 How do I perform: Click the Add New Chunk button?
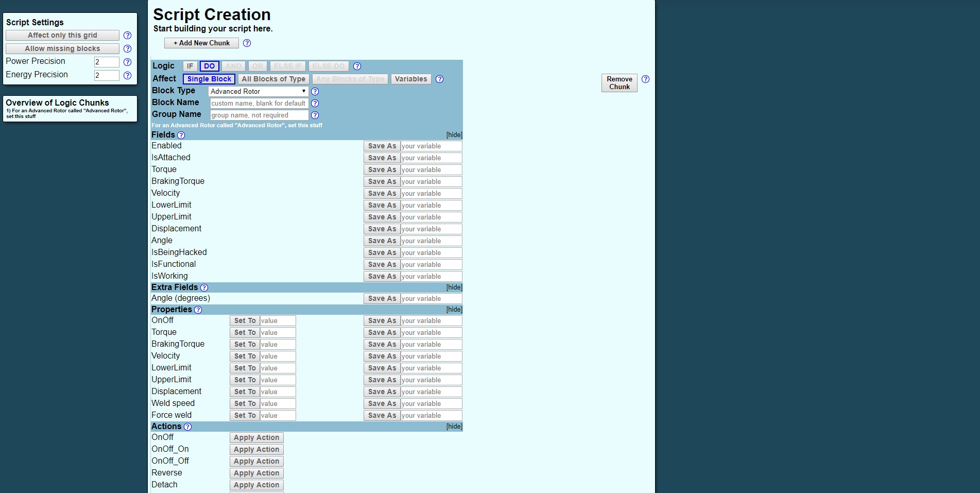point(201,43)
